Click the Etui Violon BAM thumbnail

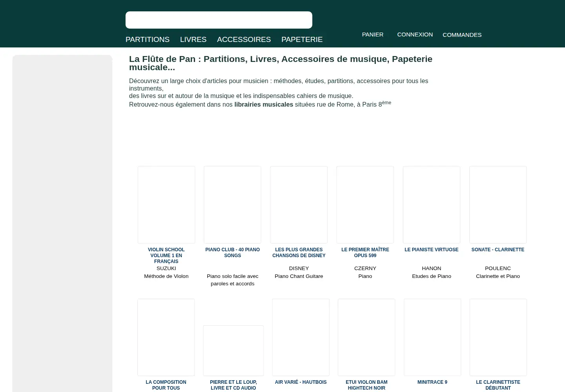click(x=366, y=337)
